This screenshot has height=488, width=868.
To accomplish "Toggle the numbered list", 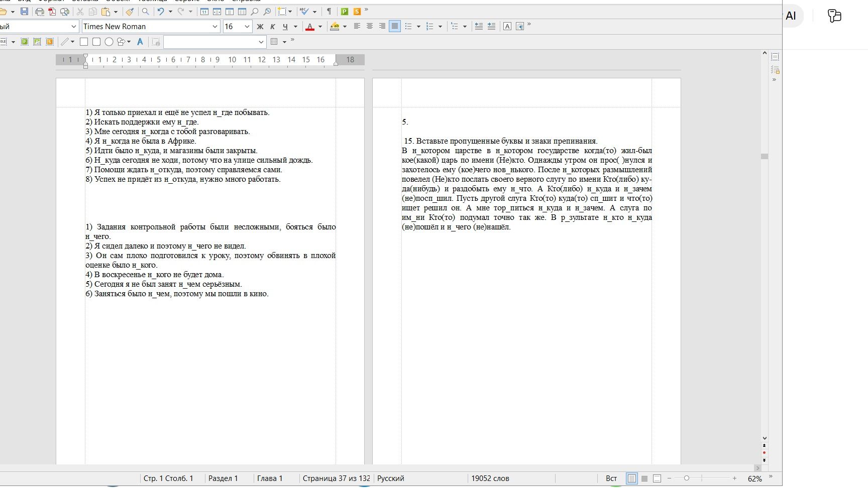I will point(429,27).
